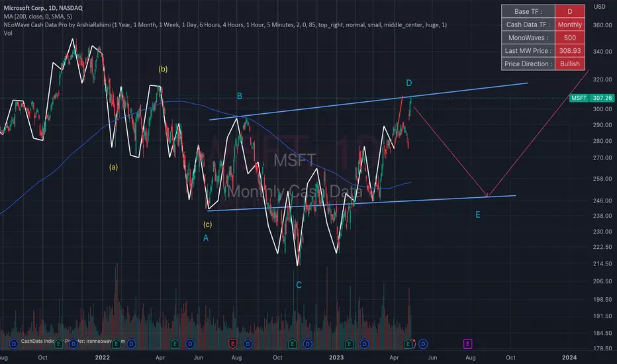
Task: Click the 2022 label on time axis
Action: pyautogui.click(x=103, y=357)
